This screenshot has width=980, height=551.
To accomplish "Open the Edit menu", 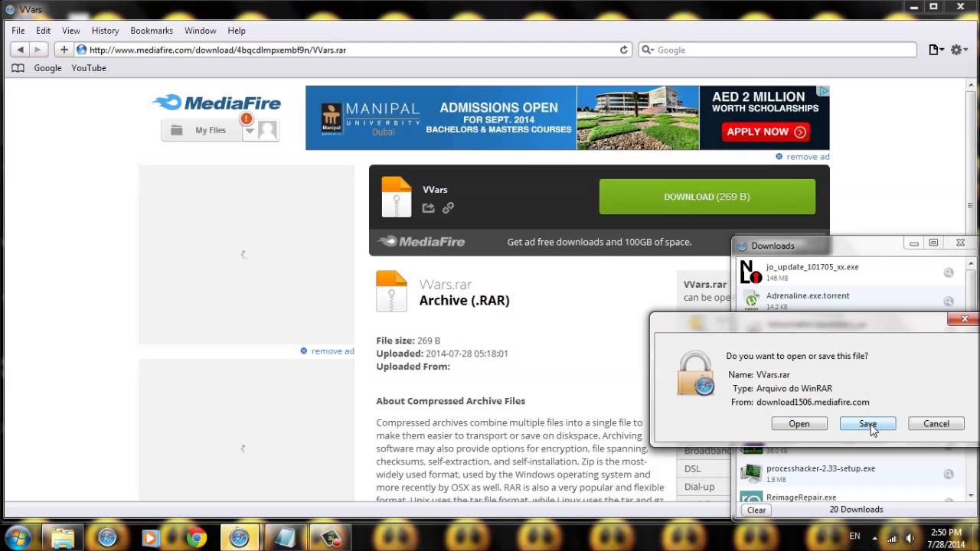I will 43,31.
